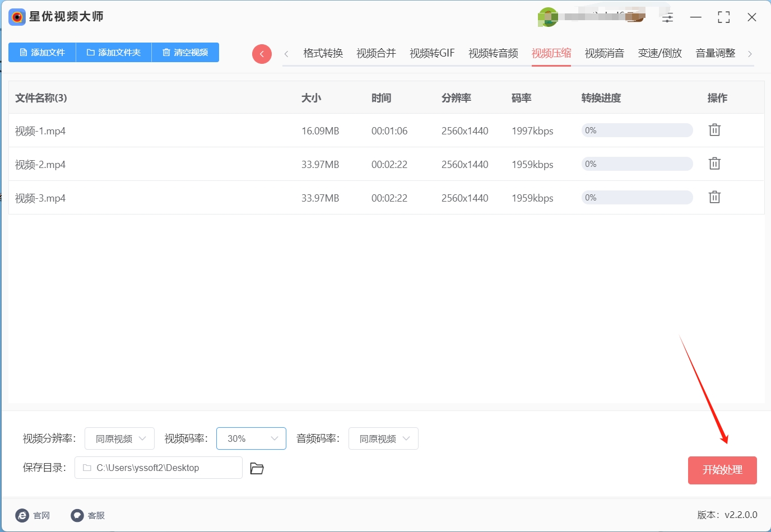Image resolution: width=771 pixels, height=532 pixels.
Task: Delete 视频-2.mp4 with its trash icon
Action: click(714, 164)
